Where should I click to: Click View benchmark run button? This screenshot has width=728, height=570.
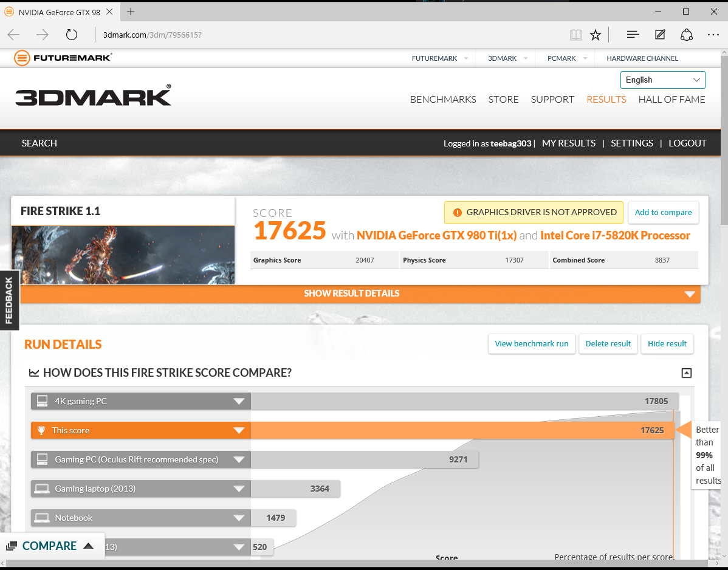(532, 344)
